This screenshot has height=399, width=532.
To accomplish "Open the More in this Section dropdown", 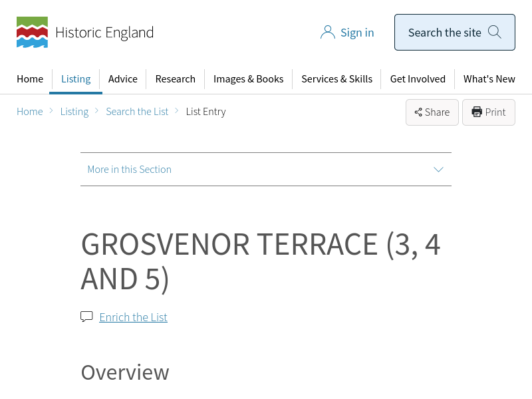I will point(130,170).
